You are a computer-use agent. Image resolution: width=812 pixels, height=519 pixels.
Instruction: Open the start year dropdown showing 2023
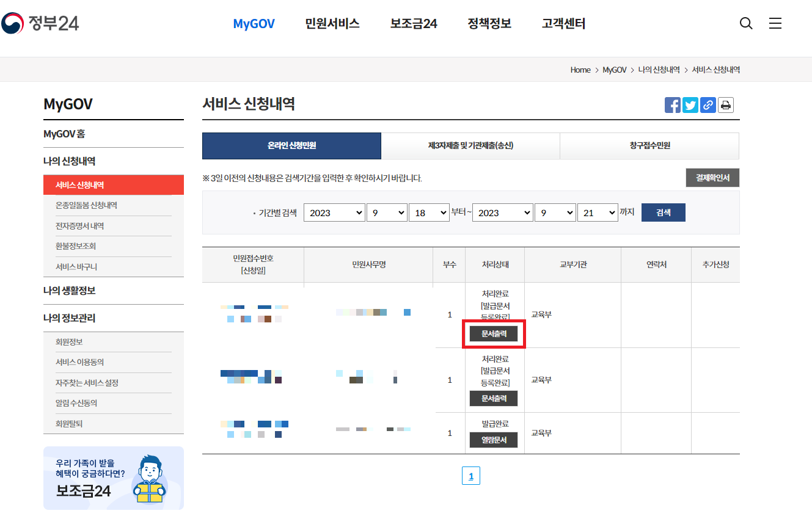(x=334, y=212)
